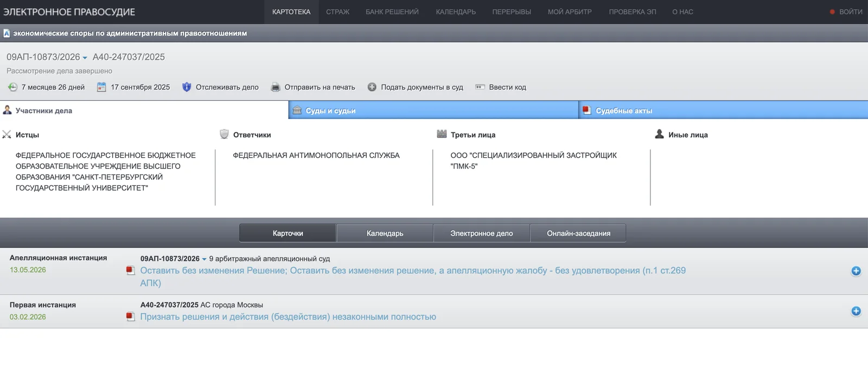Screen dimensions: 868x381
Task: Click the icon beside Третьи лица
Action: (442, 134)
